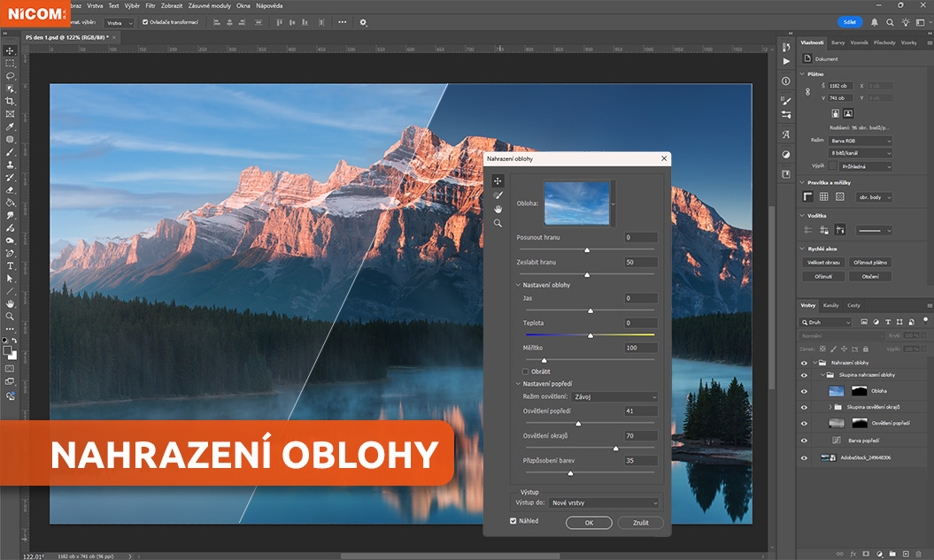Screen dimensions: 934x560
Task: Open the Režim osvětlení dropdown
Action: [614, 397]
